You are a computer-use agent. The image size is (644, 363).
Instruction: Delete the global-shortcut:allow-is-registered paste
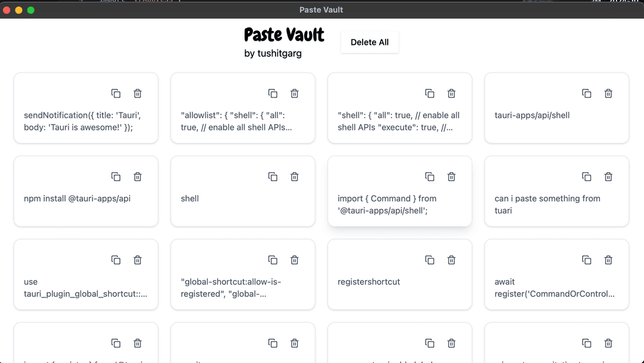click(295, 260)
